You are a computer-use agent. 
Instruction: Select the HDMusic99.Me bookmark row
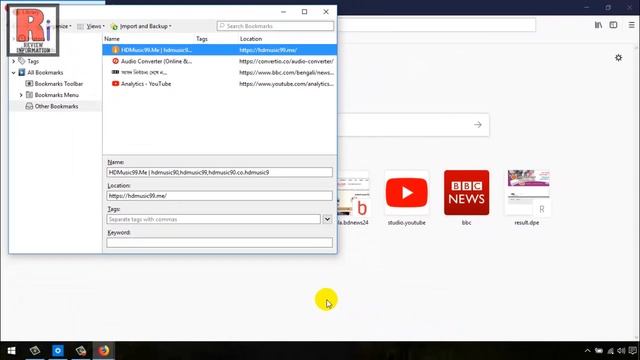pyautogui.click(x=220, y=50)
